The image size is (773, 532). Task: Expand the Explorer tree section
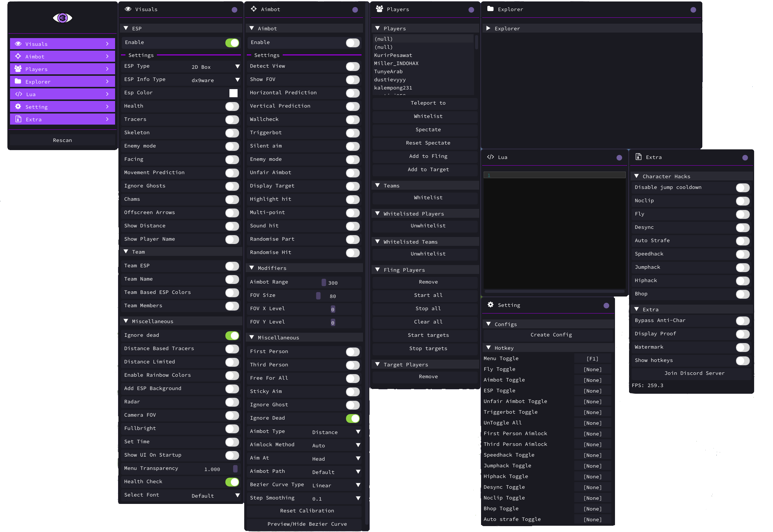(x=488, y=28)
